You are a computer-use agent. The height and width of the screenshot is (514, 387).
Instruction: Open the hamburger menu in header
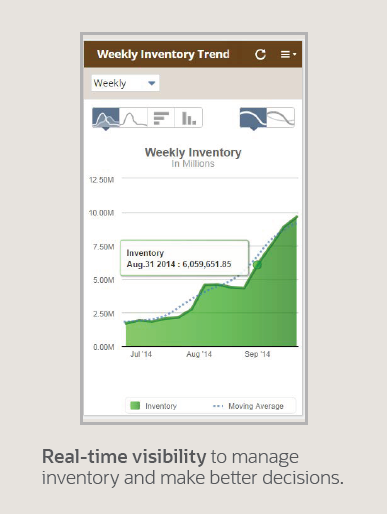pyautogui.click(x=288, y=54)
